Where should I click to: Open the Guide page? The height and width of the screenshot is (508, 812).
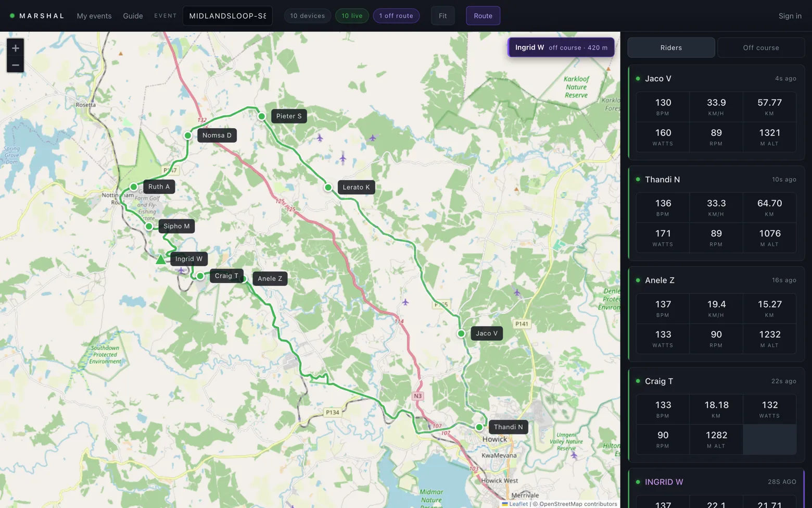pos(133,16)
